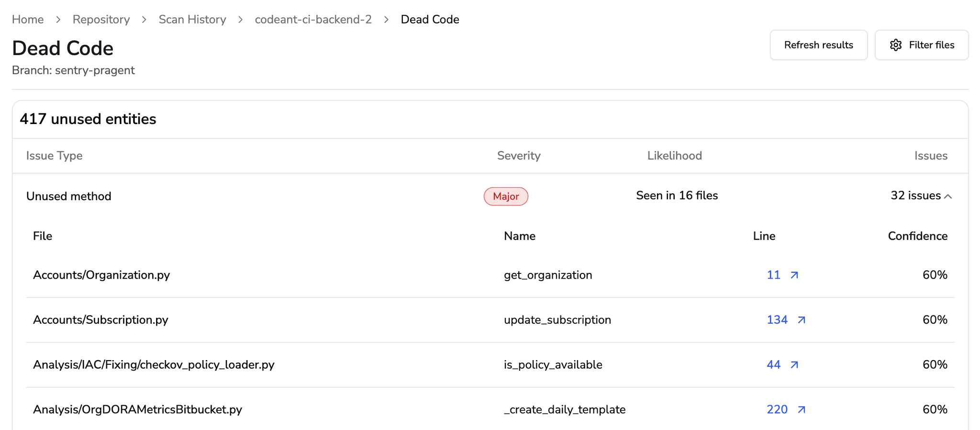The image size is (980, 430).
Task: Click update_subscription method name
Action: tap(557, 320)
